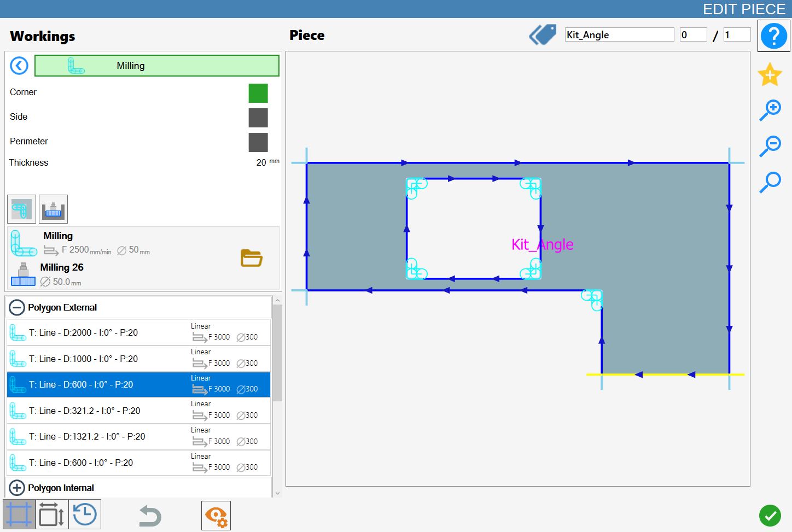Screen dimensions: 792x532
Task: Select the pocket milling tool icon
Action: 53,209
